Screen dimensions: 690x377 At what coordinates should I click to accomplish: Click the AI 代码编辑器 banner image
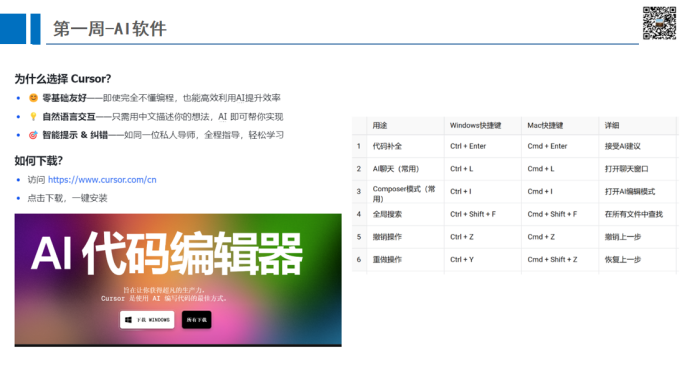tap(178, 280)
